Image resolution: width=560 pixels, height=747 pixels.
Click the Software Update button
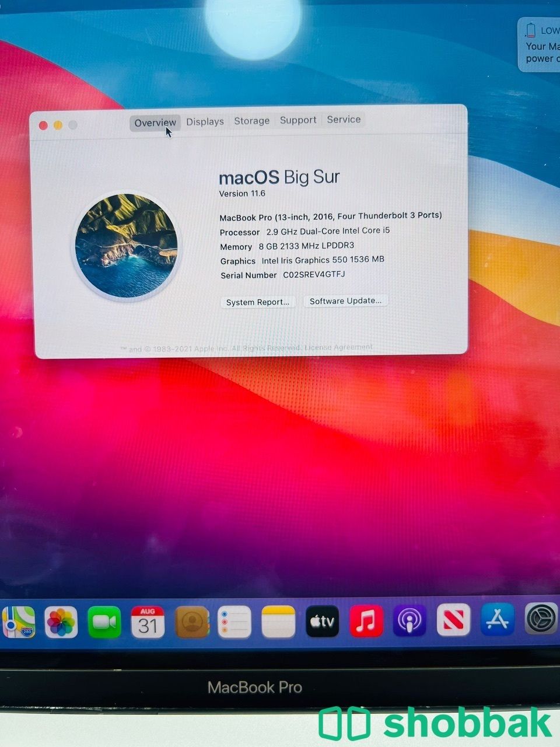coord(345,301)
